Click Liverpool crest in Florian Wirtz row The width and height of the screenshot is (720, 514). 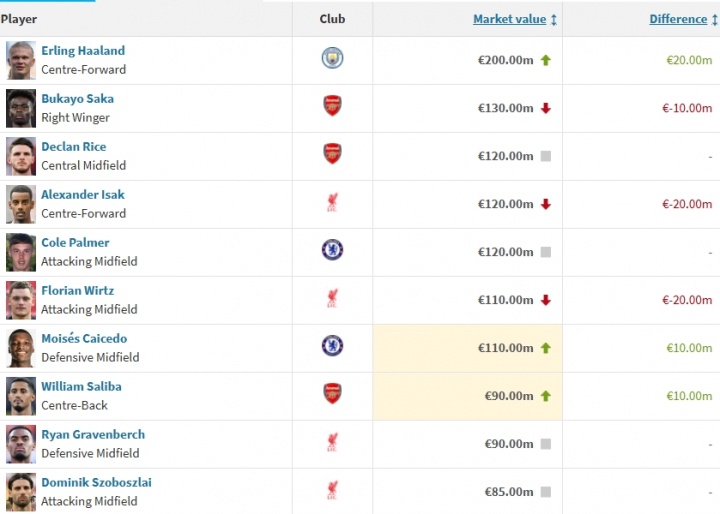pos(332,298)
